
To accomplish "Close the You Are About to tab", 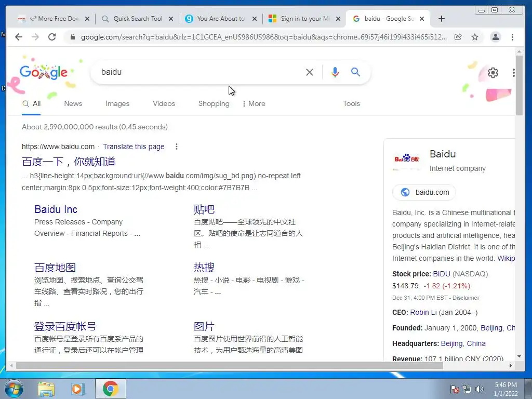I will pos(255,19).
